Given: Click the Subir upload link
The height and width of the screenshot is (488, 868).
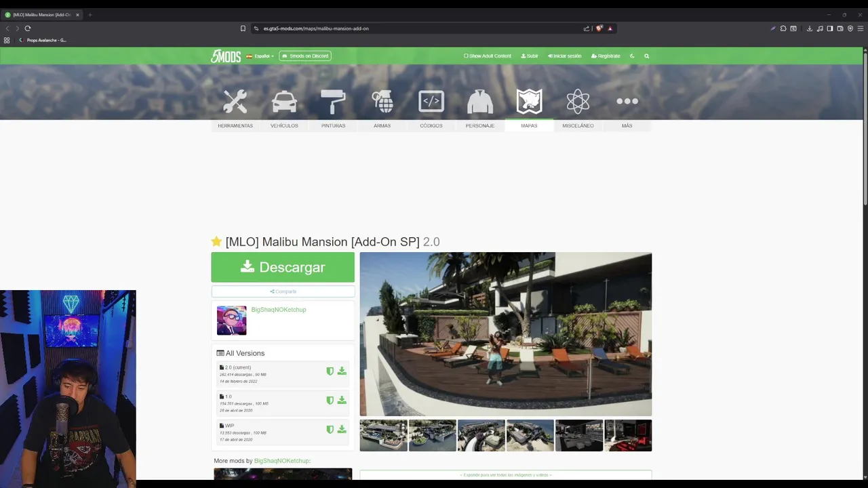Looking at the screenshot, I should point(530,56).
